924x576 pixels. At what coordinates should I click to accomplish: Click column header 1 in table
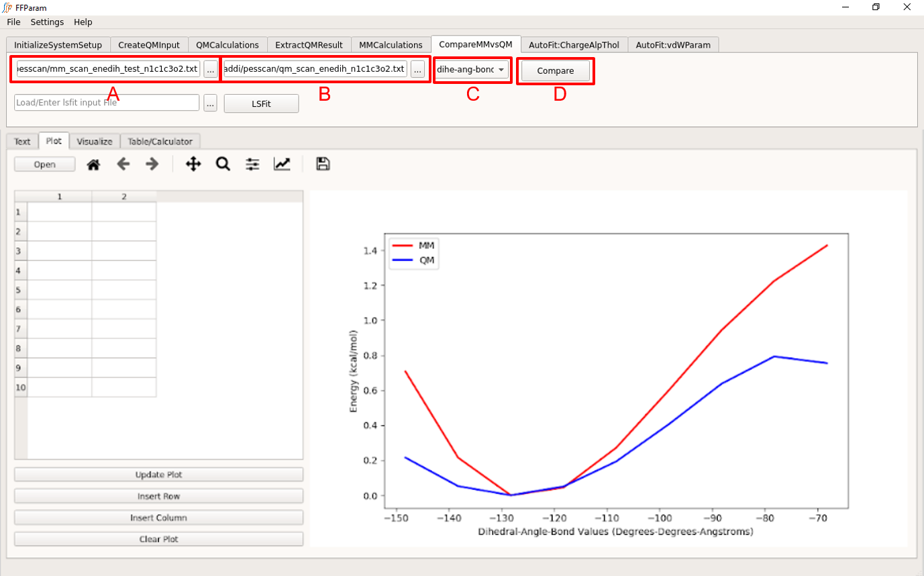pos(60,197)
